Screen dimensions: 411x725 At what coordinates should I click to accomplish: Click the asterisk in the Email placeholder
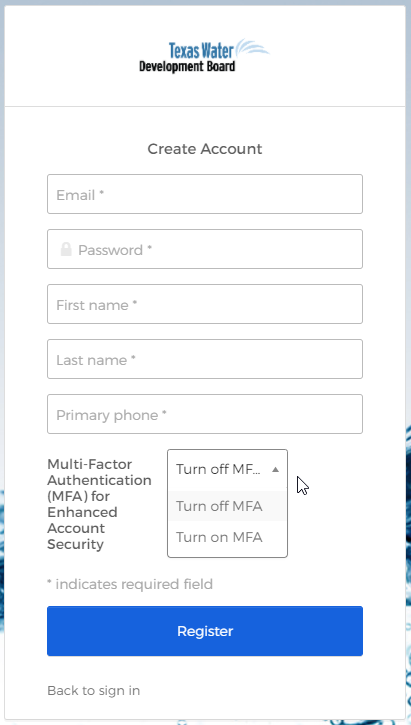pyautogui.click(x=101, y=193)
